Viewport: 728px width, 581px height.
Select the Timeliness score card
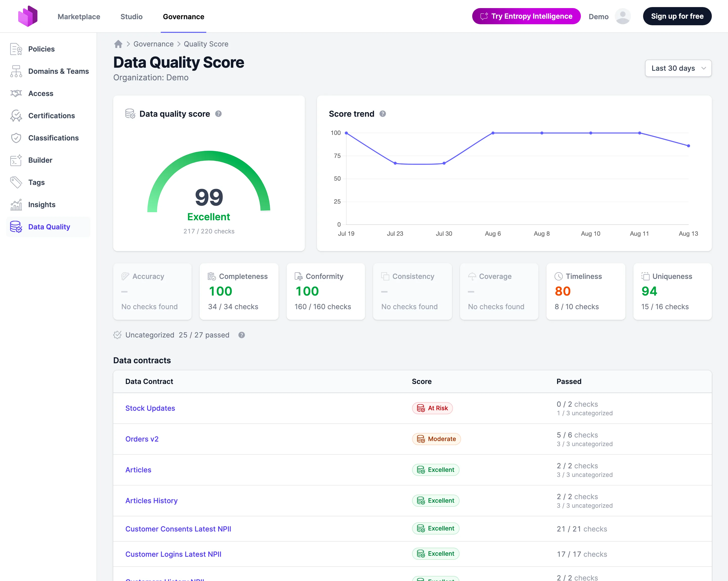click(x=585, y=292)
